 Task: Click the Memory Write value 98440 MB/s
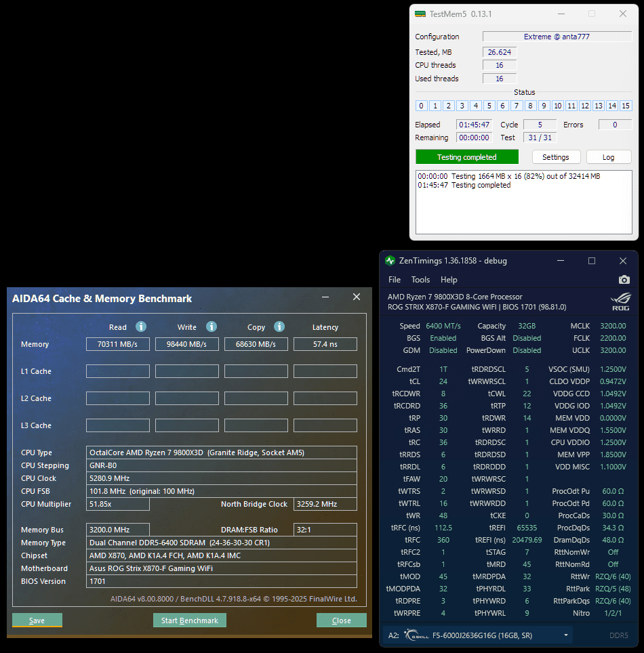coord(186,344)
